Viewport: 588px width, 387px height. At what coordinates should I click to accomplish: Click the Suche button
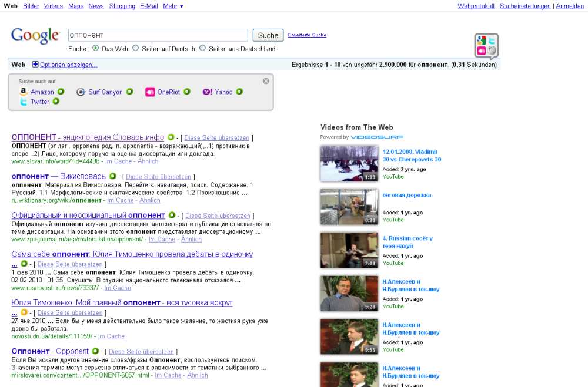point(268,35)
